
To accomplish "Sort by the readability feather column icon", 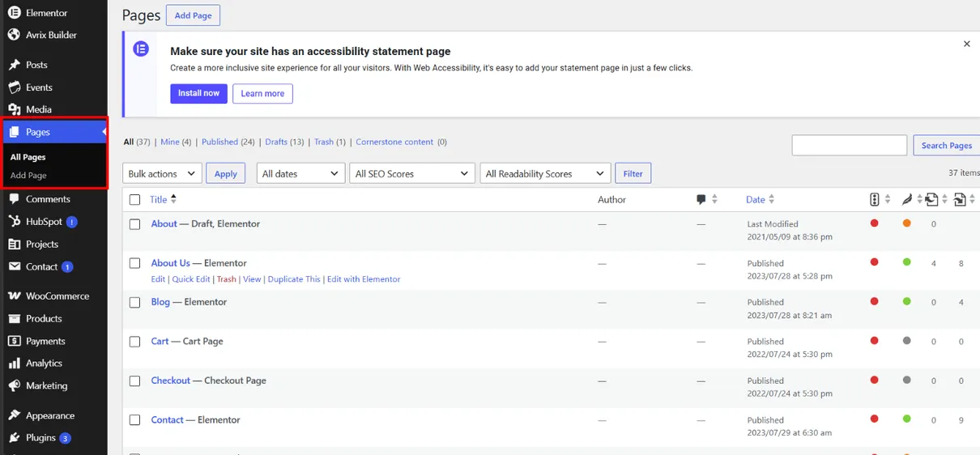I will point(907,199).
